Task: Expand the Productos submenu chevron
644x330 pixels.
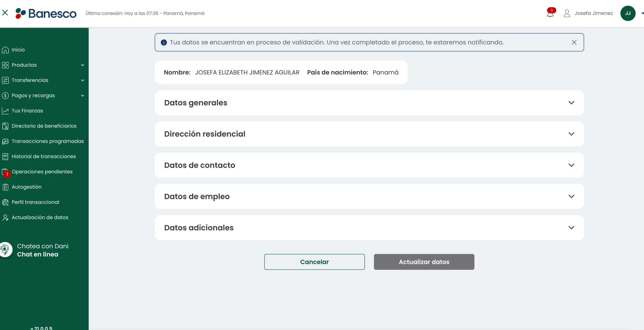Action: tap(83, 65)
